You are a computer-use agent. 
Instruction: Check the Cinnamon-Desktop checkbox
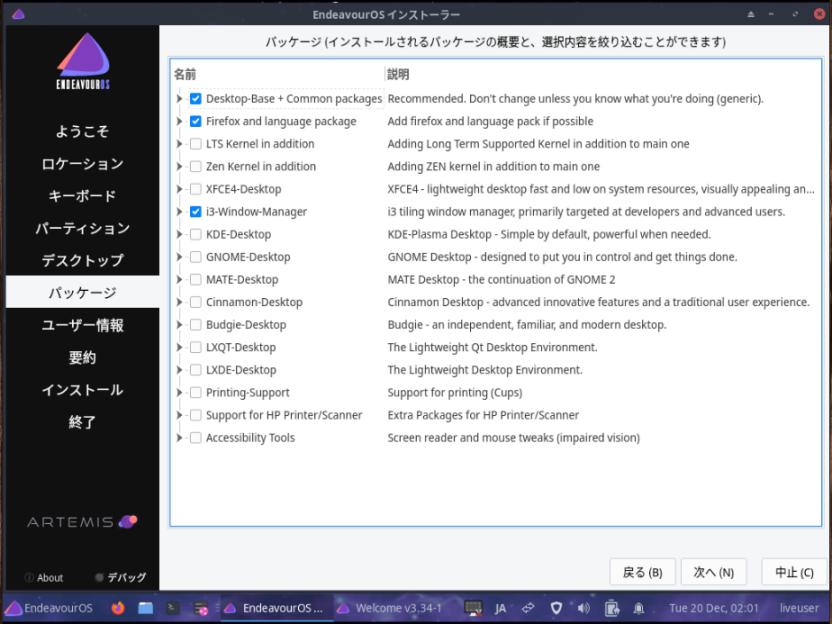click(x=196, y=302)
